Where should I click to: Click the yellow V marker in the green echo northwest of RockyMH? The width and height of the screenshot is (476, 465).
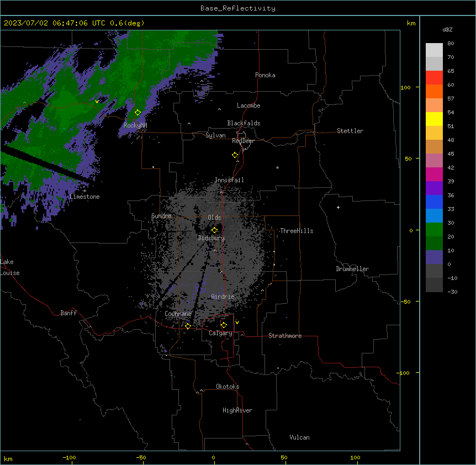[x=97, y=102]
